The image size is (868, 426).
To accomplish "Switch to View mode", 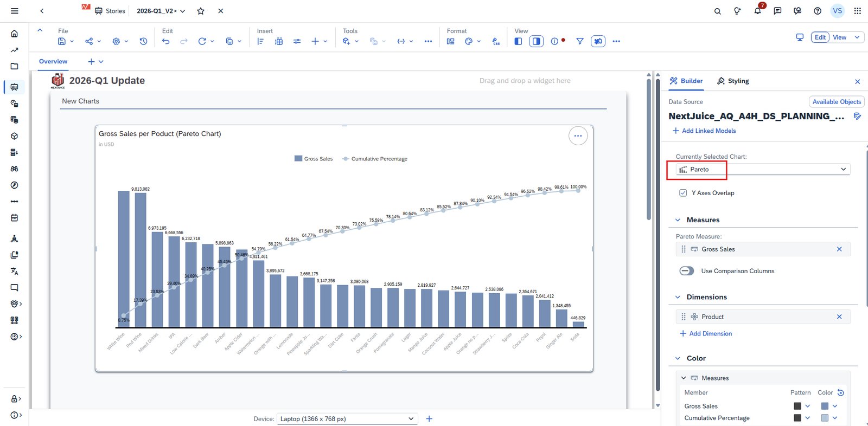I will point(840,37).
